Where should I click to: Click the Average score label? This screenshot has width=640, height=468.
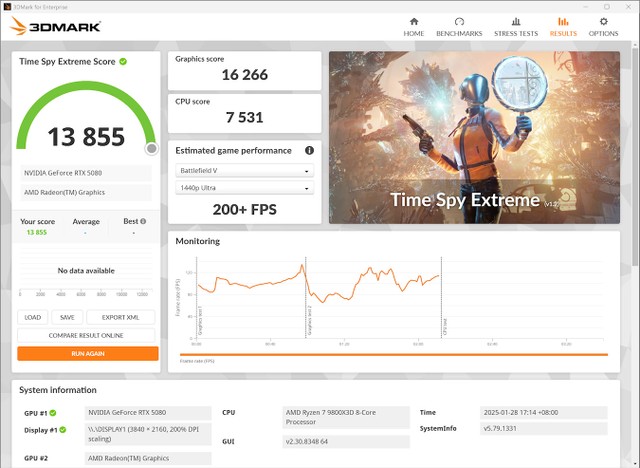(x=86, y=222)
